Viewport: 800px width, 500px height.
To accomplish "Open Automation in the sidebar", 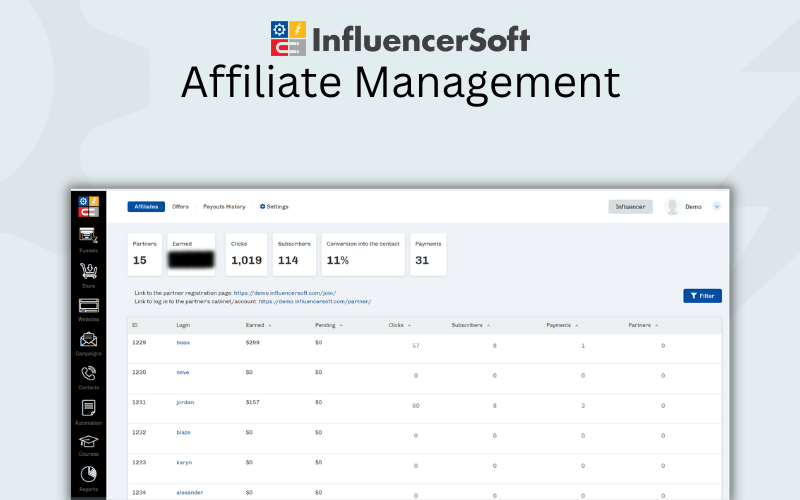I will [x=88, y=412].
